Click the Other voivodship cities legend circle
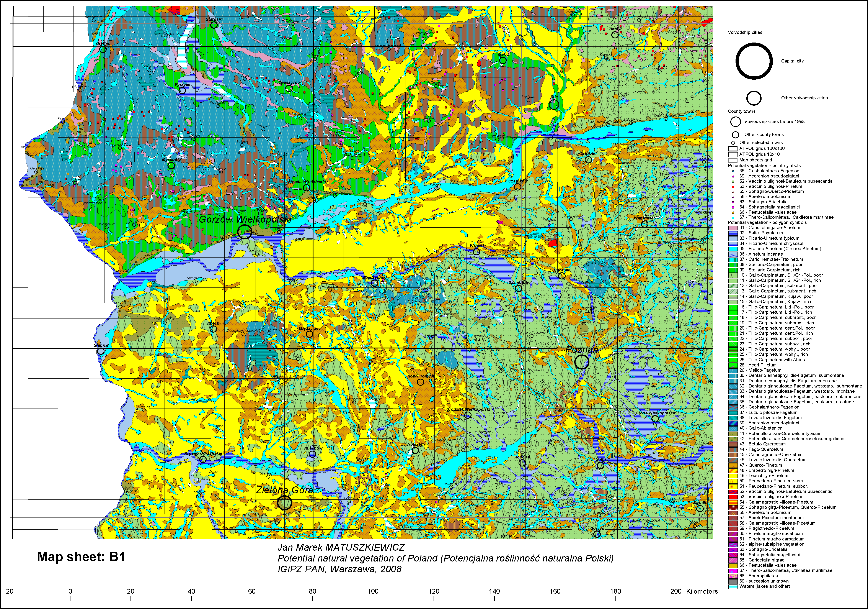Image resolution: width=868 pixels, height=609 pixels. point(754,98)
